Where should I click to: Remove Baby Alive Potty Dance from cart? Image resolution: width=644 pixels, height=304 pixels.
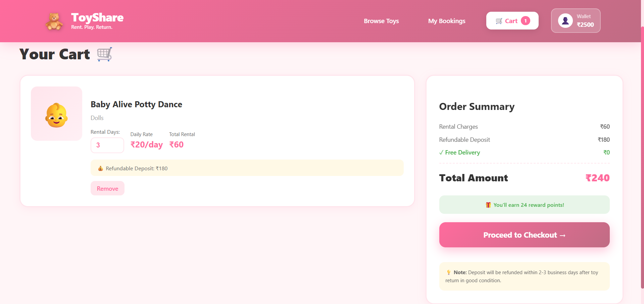[107, 188]
